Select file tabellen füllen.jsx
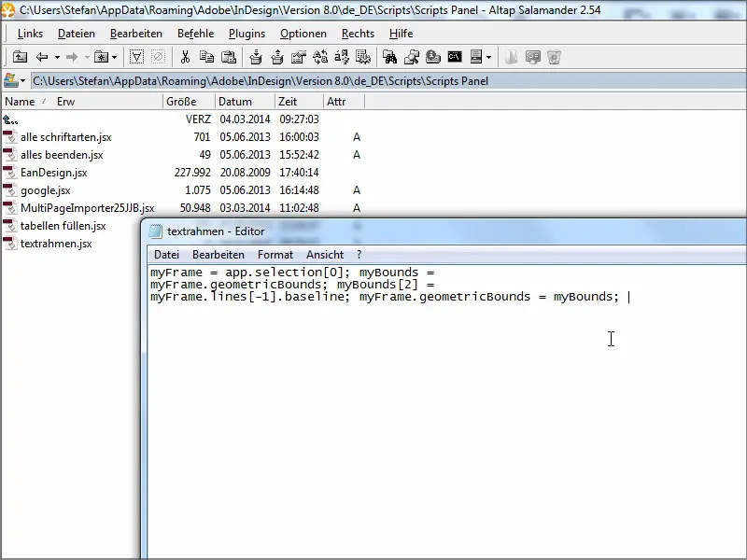 click(x=63, y=226)
